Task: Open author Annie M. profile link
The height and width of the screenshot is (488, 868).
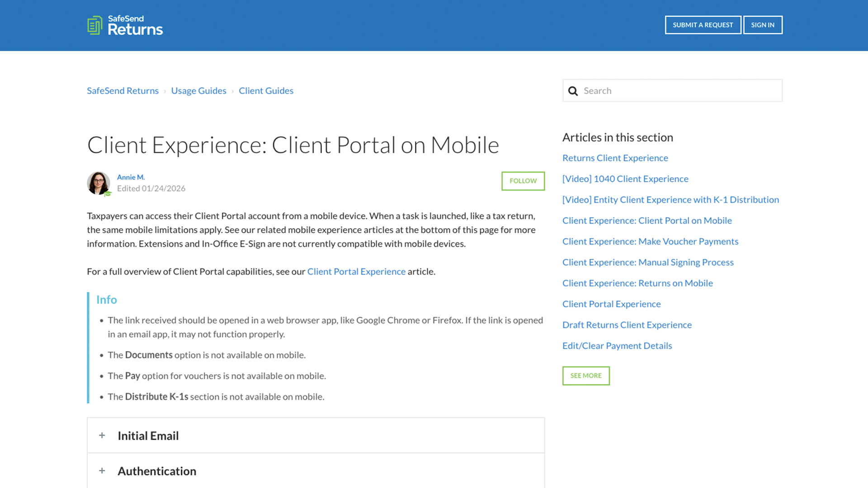Action: 131,177
